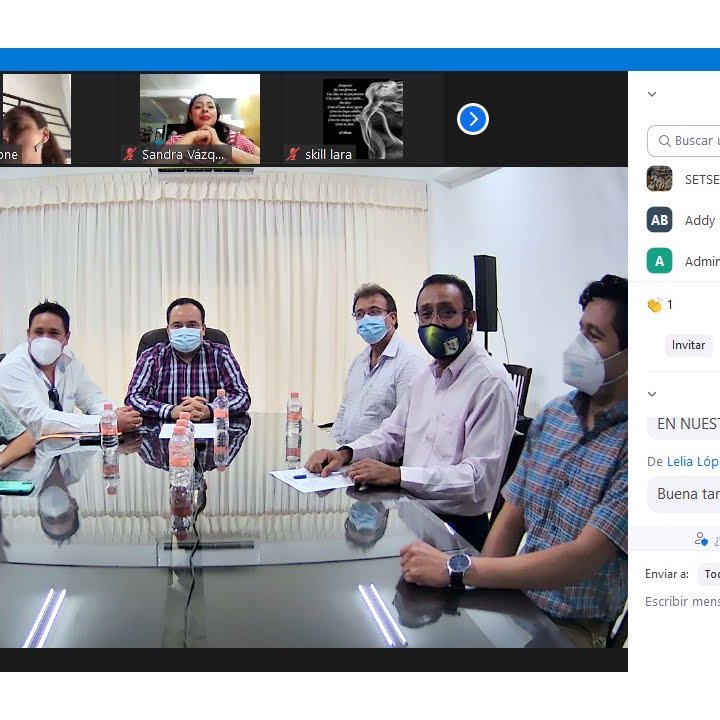This screenshot has width=720, height=720.
Task: Click the search magnifier in participants panel
Action: pos(662,141)
